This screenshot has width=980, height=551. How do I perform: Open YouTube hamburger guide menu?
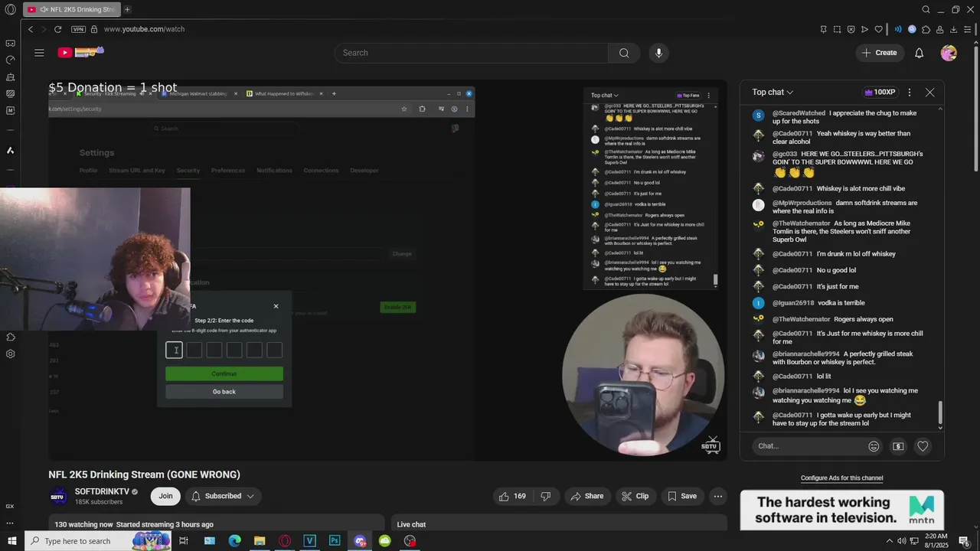coord(39,53)
